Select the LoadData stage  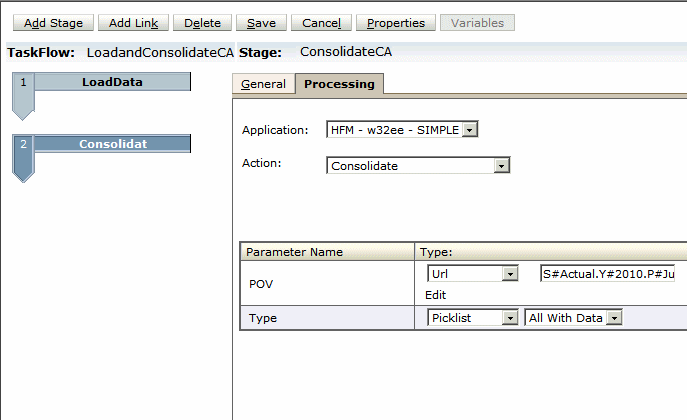pyautogui.click(x=112, y=83)
